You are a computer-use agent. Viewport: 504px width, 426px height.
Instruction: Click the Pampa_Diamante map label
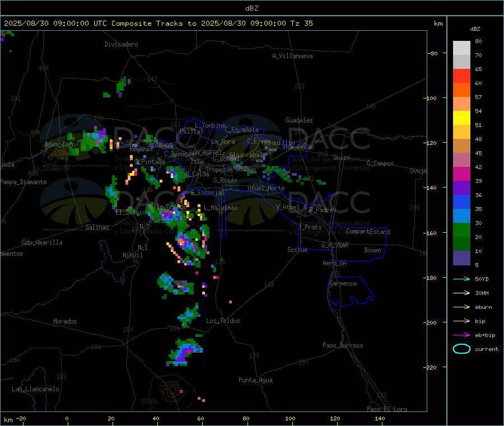[x=23, y=182]
